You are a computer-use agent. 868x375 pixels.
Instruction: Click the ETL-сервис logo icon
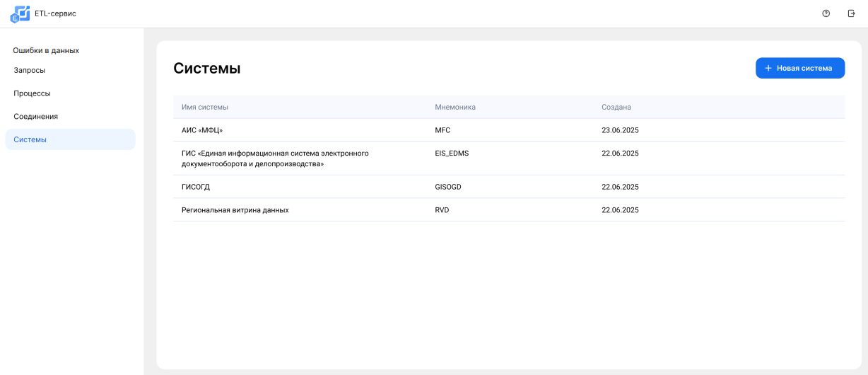[x=20, y=13]
